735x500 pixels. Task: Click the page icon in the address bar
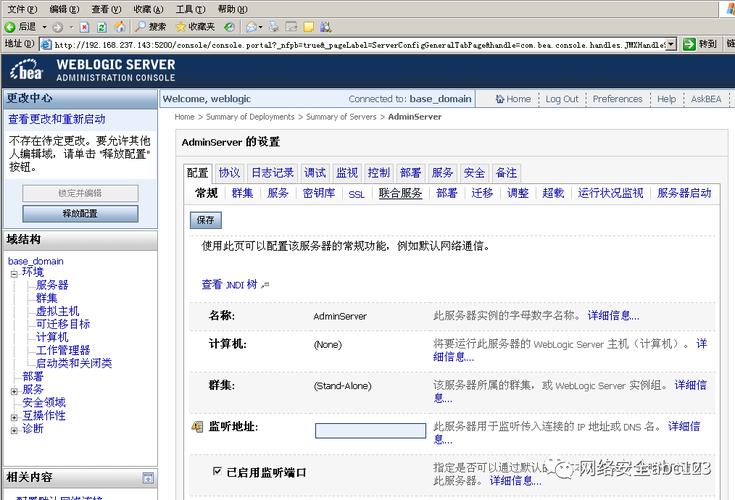coord(46,45)
